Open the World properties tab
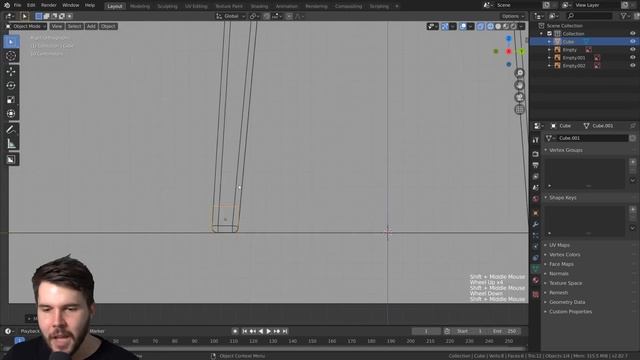Image resolution: width=640 pixels, height=360 pixels. point(536,199)
